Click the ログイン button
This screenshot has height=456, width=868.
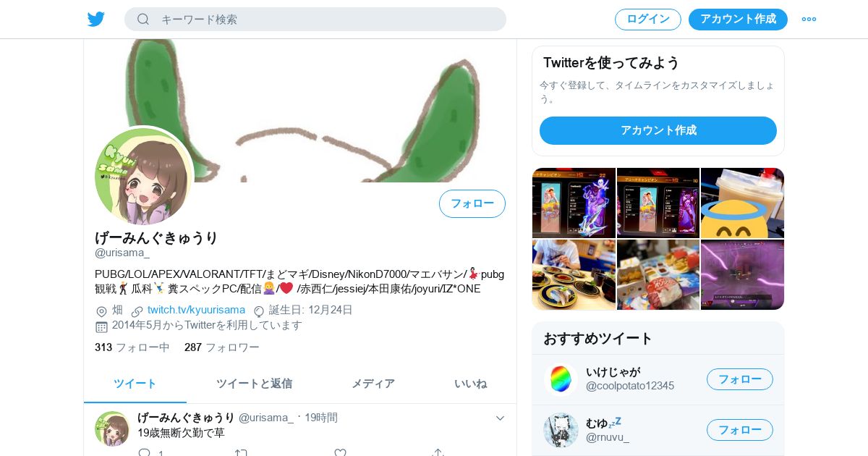648,20
